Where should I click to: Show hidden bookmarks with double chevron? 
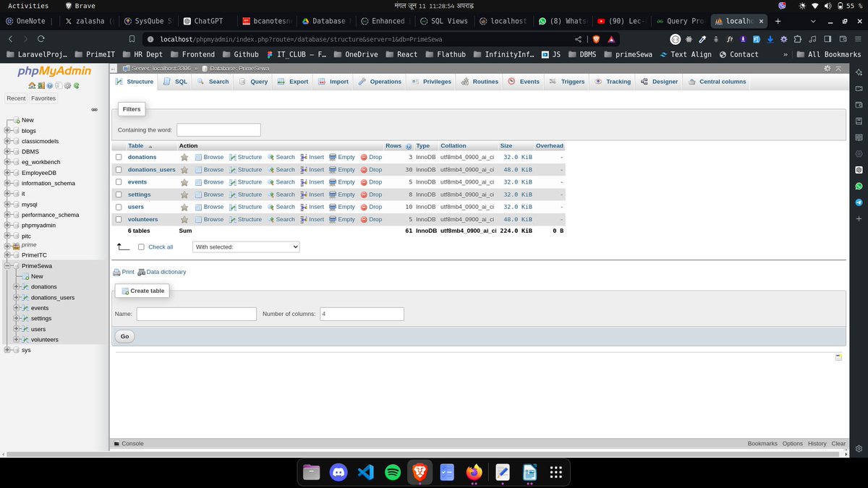click(x=786, y=54)
